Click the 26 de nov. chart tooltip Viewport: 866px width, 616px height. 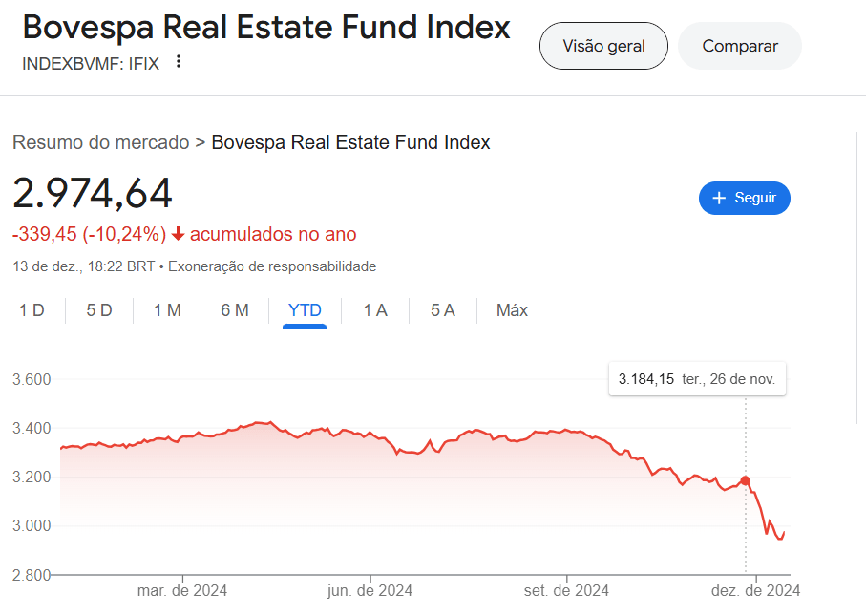(x=697, y=379)
